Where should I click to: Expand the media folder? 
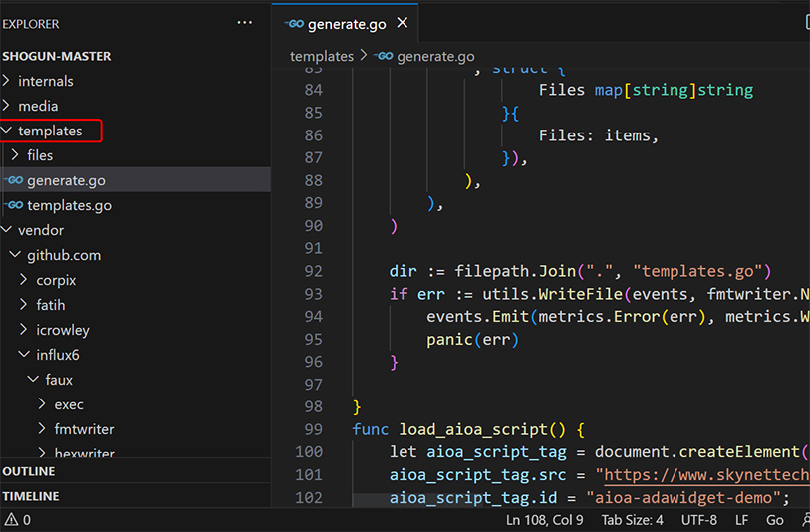tap(38, 106)
